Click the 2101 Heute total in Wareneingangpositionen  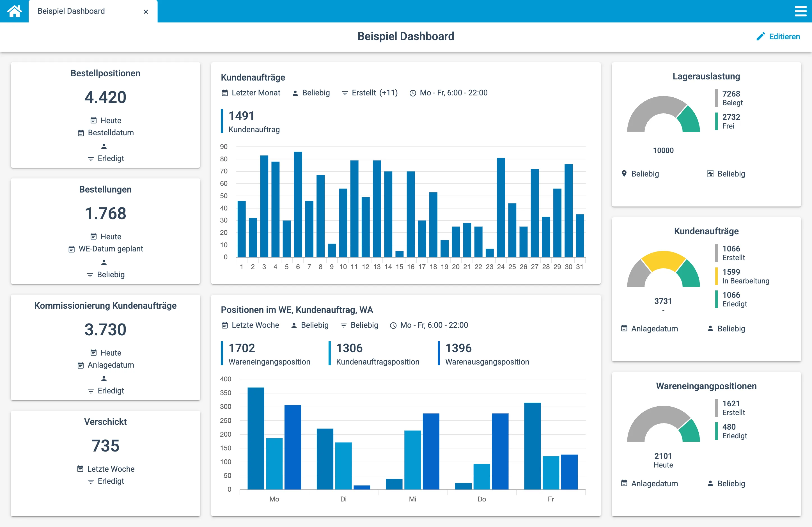(663, 460)
